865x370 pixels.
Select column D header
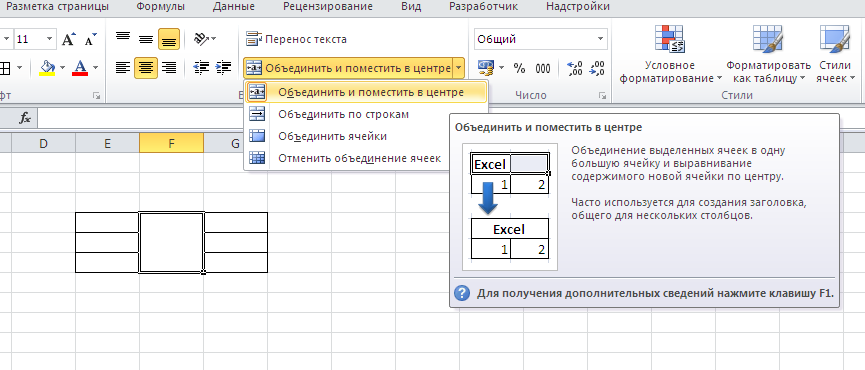[43, 143]
